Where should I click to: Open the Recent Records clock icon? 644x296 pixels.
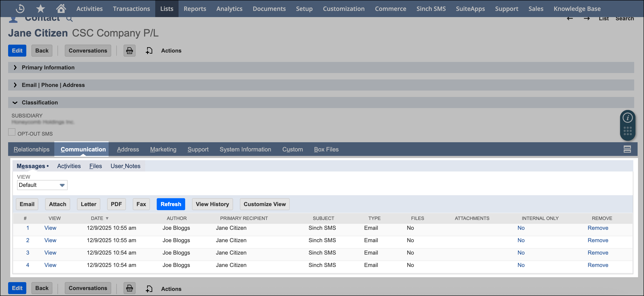pyautogui.click(x=20, y=9)
